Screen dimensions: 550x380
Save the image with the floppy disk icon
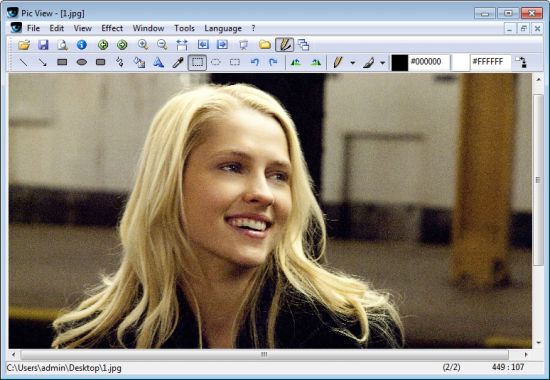pyautogui.click(x=43, y=45)
